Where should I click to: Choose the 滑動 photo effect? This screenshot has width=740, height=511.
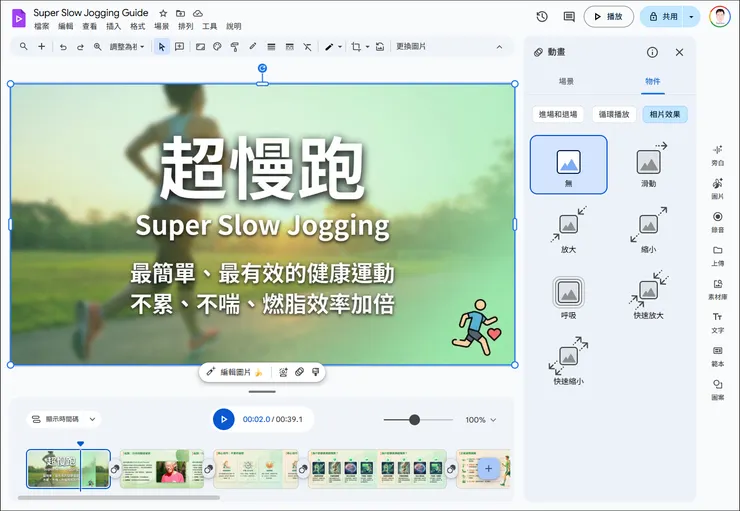[648, 165]
